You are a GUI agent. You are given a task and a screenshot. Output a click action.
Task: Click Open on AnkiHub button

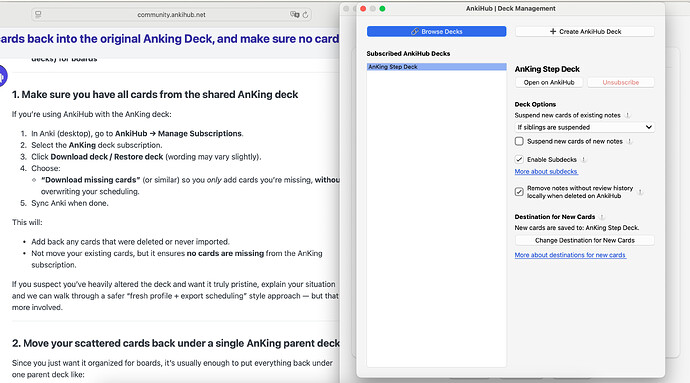tap(549, 82)
